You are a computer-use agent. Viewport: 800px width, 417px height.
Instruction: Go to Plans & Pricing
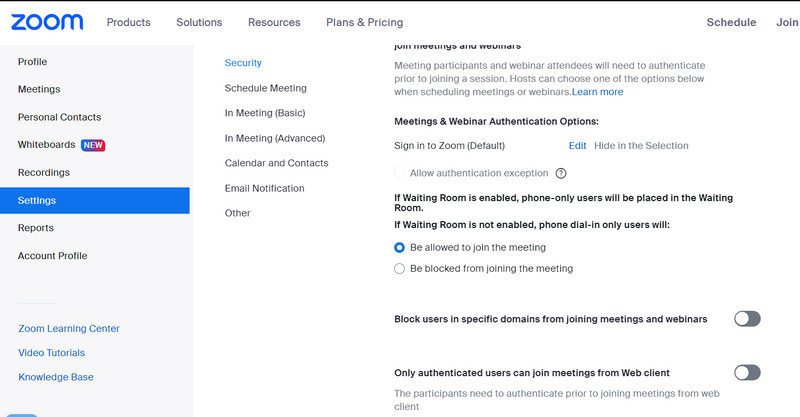tap(364, 22)
